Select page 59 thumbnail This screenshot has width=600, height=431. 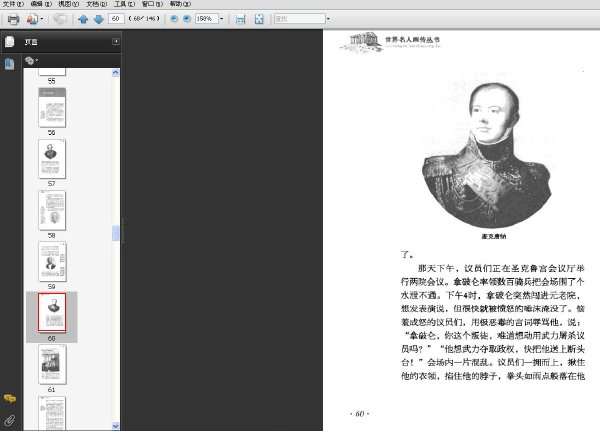tap(52, 261)
